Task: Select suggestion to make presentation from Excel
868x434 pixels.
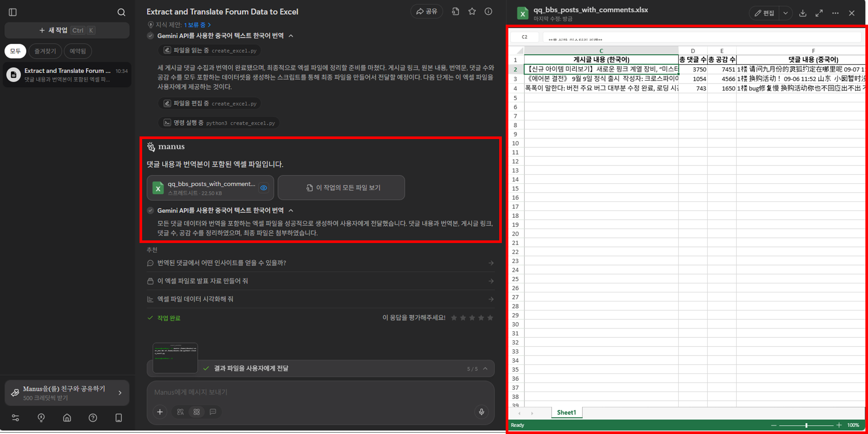Action: point(321,281)
